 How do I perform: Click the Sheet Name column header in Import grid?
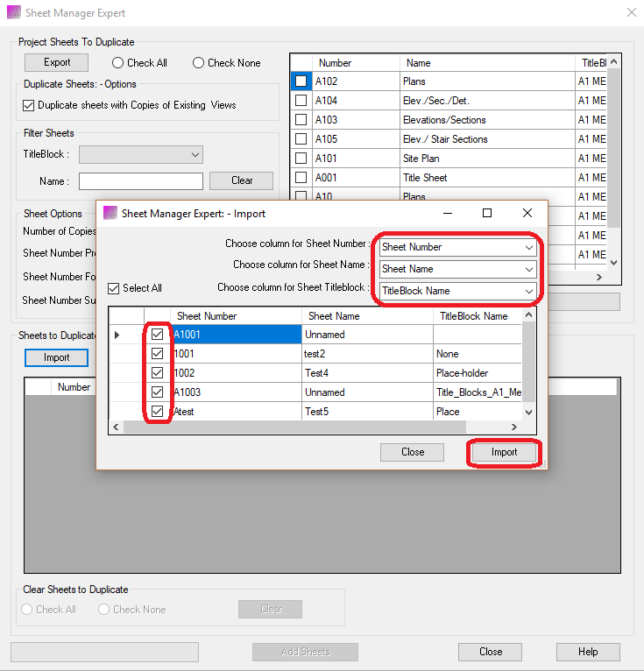click(367, 316)
